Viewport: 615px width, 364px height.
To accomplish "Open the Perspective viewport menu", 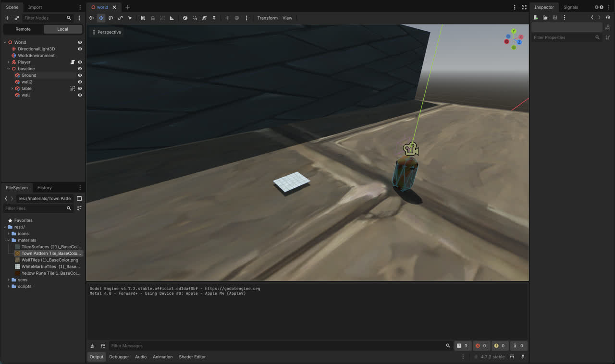I will [106, 32].
